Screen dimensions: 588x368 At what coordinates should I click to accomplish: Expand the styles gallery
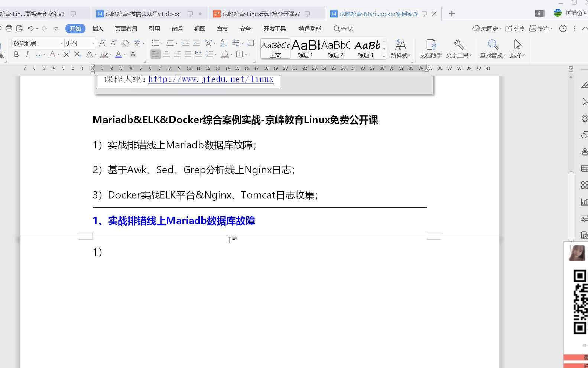[384, 56]
